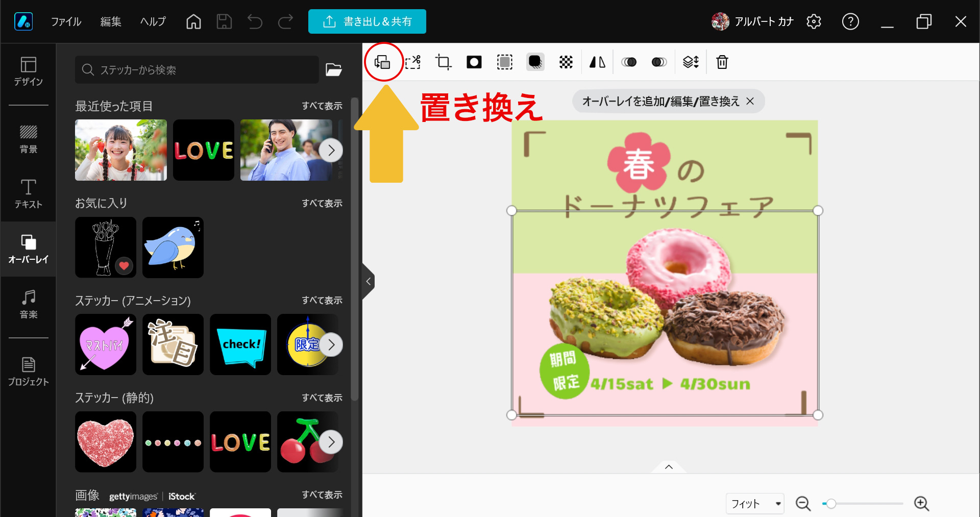This screenshot has height=517, width=980.
Task: Click the checkerboard opacity icon
Action: tap(566, 62)
